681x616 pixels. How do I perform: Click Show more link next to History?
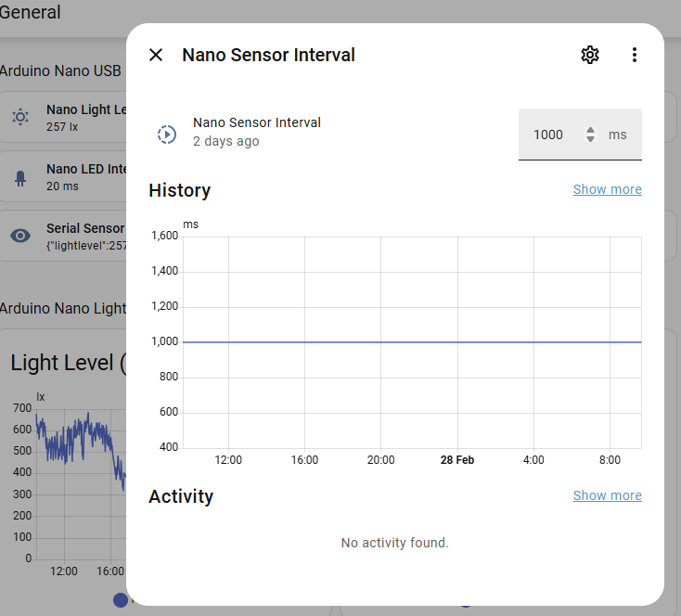pyautogui.click(x=607, y=189)
